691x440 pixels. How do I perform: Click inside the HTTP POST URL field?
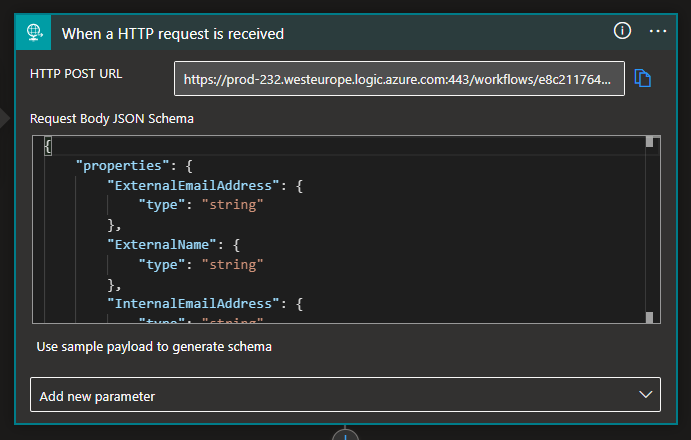(399, 78)
